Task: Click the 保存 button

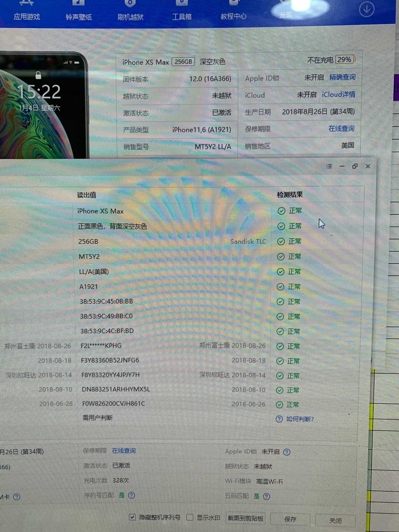Action: pyautogui.click(x=290, y=519)
